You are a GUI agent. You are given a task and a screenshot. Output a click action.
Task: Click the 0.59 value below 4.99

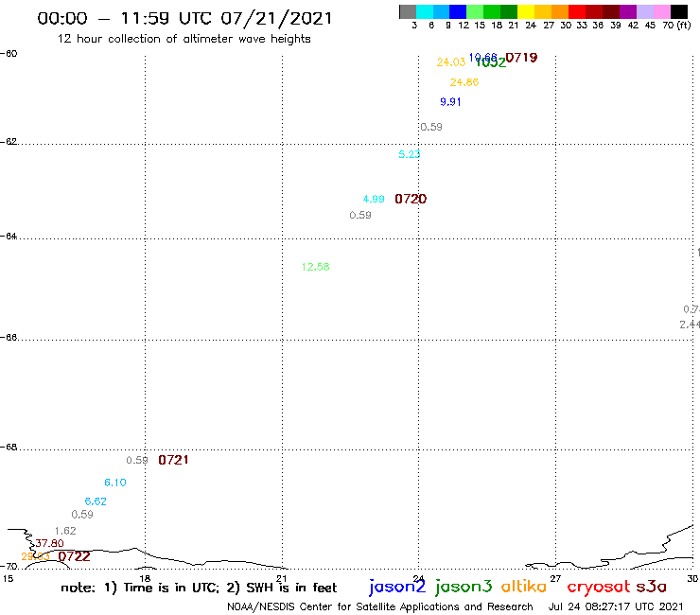pyautogui.click(x=360, y=216)
